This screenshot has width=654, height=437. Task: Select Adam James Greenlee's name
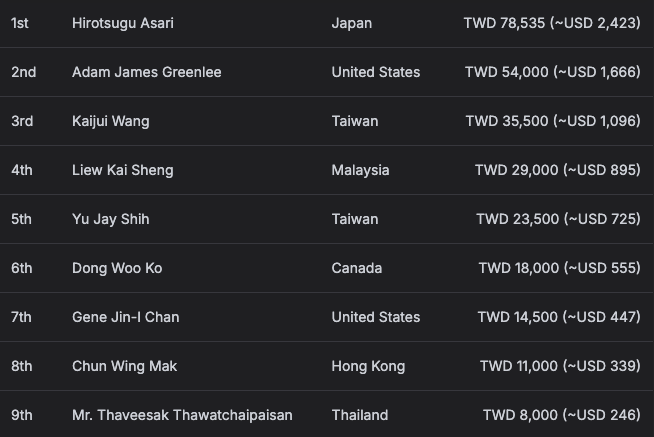tap(146, 72)
